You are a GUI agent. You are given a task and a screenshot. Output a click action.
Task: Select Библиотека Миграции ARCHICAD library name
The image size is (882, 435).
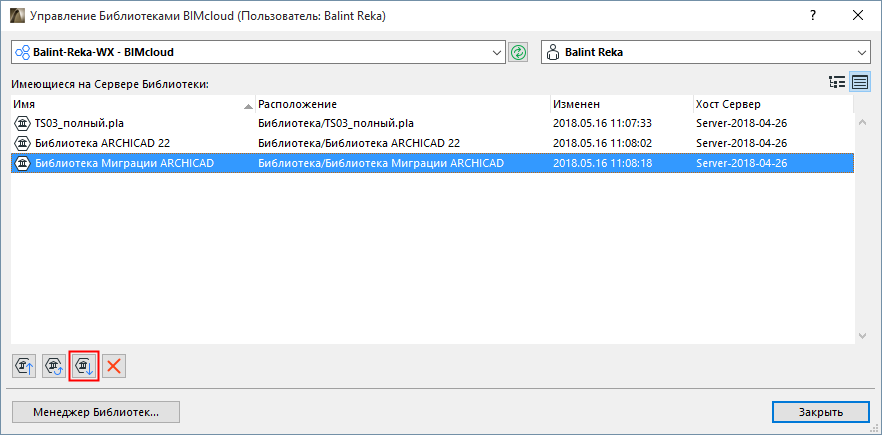point(124,163)
